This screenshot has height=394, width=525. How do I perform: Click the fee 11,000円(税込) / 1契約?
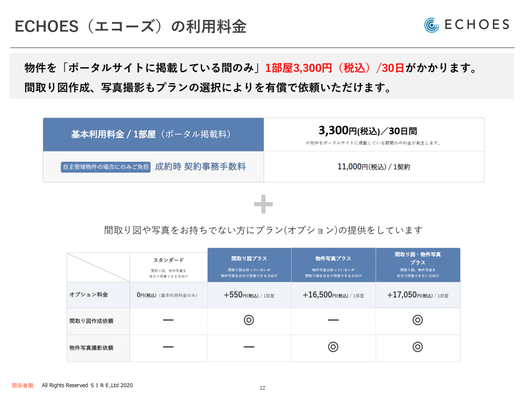374,167
